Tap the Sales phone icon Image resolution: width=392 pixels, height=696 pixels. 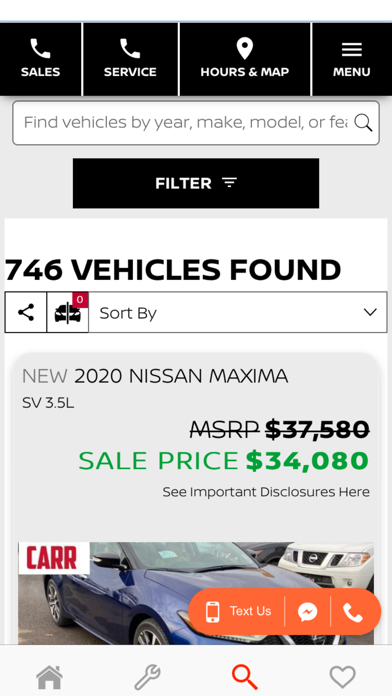tap(40, 48)
